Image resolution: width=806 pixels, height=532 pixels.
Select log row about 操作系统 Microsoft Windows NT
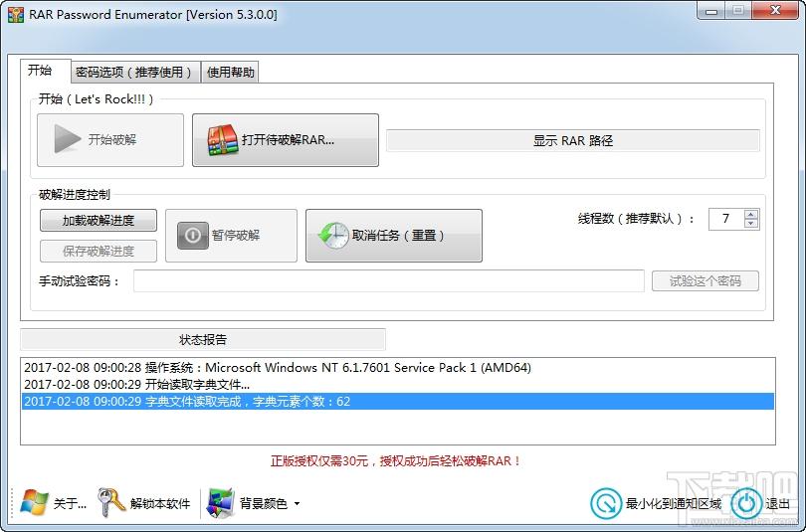[397, 368]
